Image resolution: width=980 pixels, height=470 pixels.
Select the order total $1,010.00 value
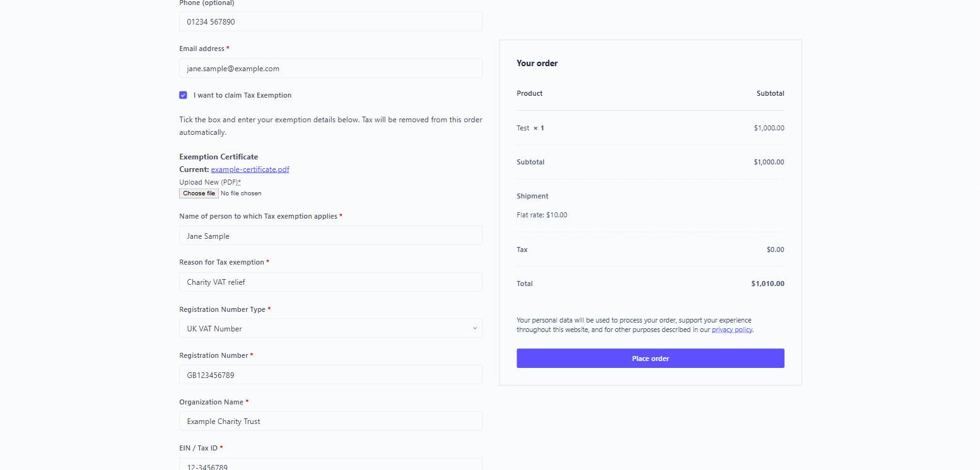click(767, 284)
